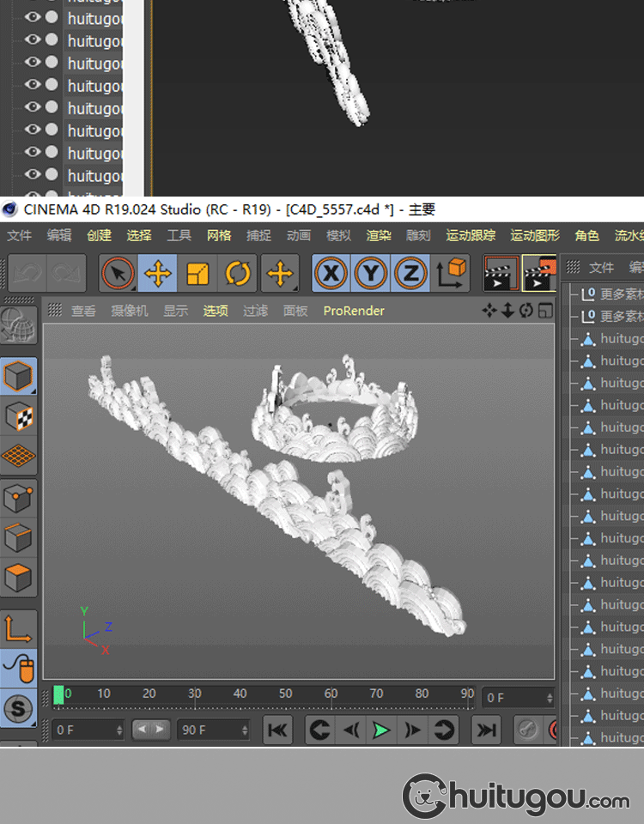Enable Points mode in left toolbar
The width and height of the screenshot is (644, 824).
pos(19,498)
